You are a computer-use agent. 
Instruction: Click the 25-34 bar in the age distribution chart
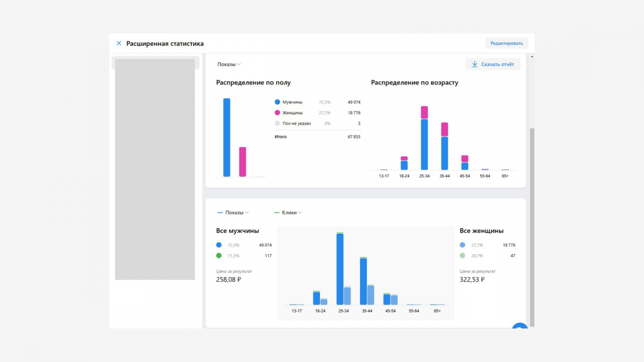pyautogui.click(x=424, y=138)
